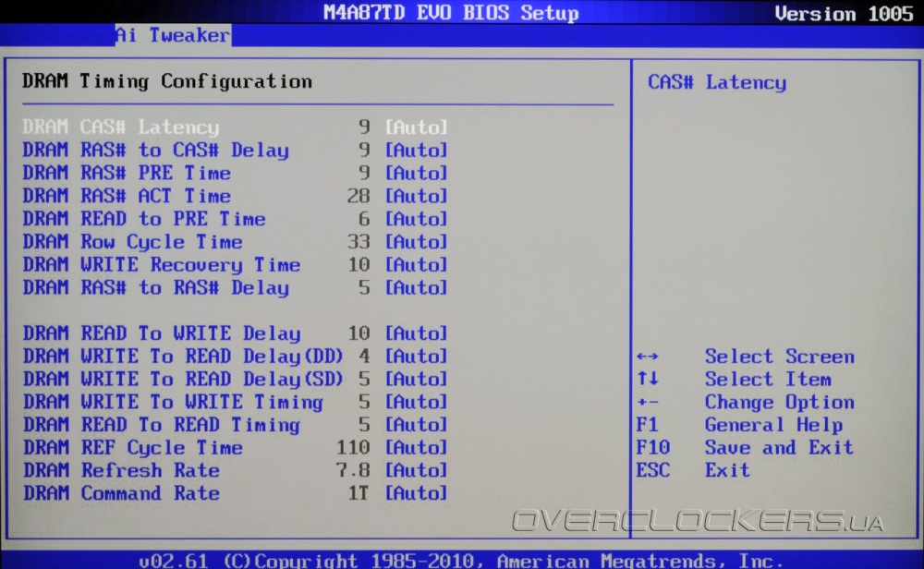Select the DRAM CAS# Latency label
This screenshot has height=569, width=924.
coord(121,127)
